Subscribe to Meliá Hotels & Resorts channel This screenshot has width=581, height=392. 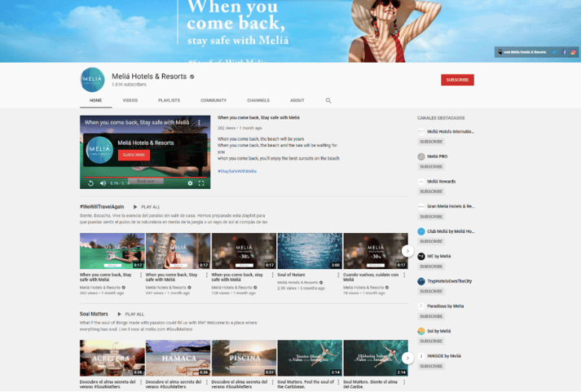tap(457, 80)
